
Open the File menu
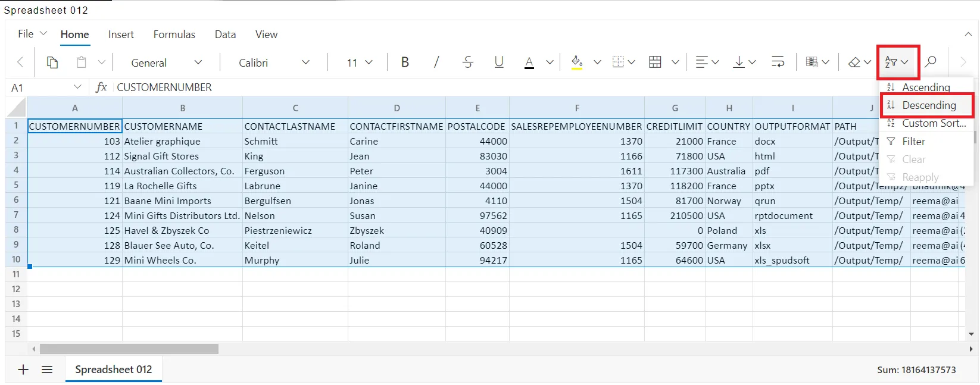tap(32, 34)
